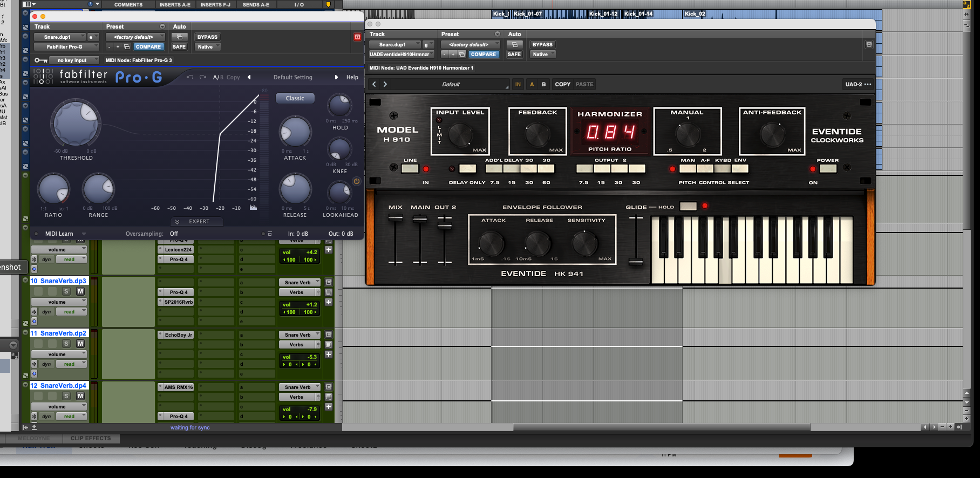Screen dimensions: 980x478
Task: Toggle GLIDE HOLD switch on HK 941
Action: tap(688, 206)
